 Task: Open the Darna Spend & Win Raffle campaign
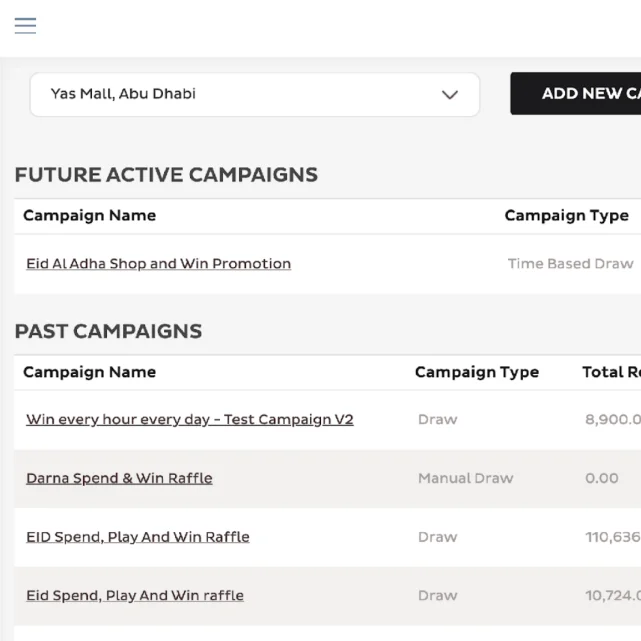point(119,478)
